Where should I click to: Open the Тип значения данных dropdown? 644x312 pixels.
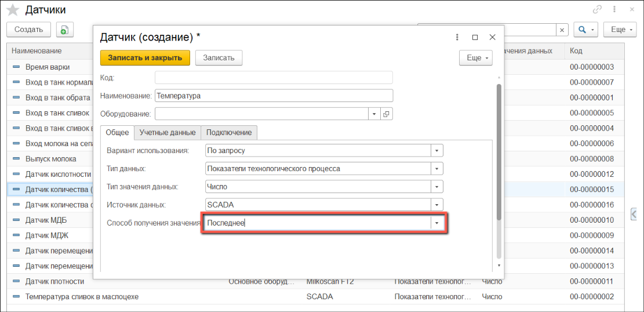[436, 187]
